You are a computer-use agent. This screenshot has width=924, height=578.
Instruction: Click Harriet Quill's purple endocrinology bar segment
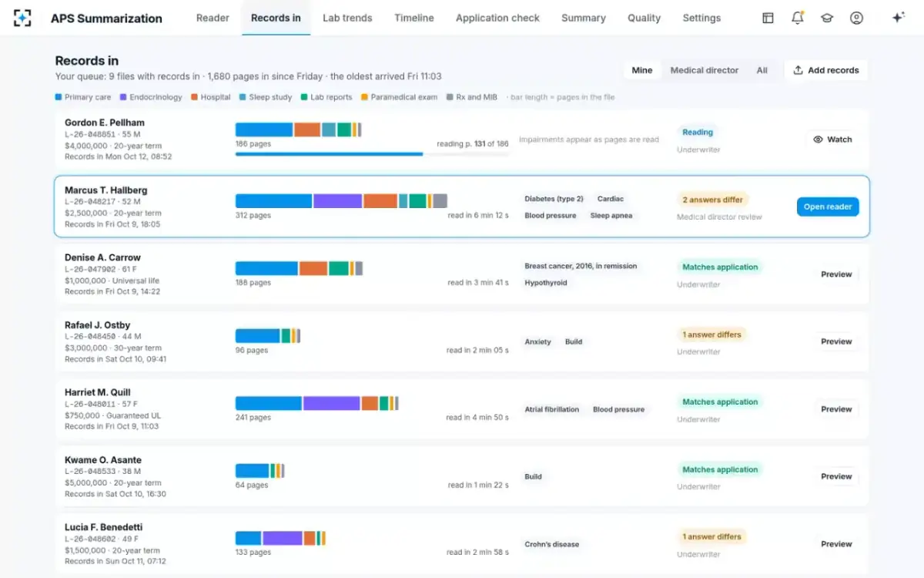click(331, 403)
